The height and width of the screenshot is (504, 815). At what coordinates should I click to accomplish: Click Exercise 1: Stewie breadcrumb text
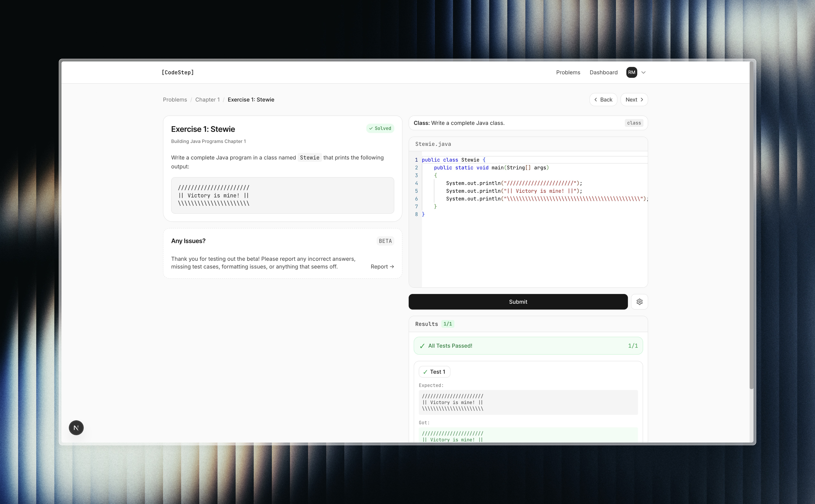pyautogui.click(x=251, y=100)
